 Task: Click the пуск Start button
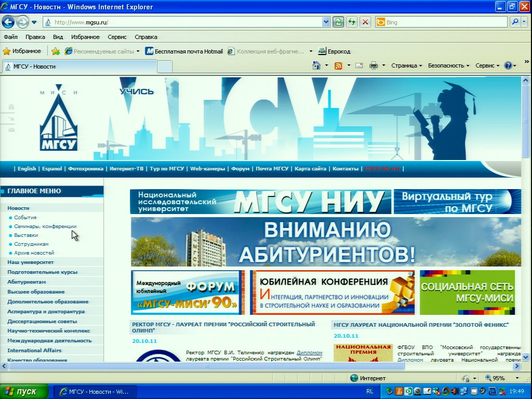pos(24,392)
